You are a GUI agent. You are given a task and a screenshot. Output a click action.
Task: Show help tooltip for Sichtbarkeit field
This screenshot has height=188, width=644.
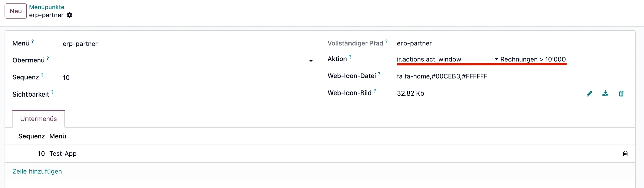pyautogui.click(x=52, y=92)
